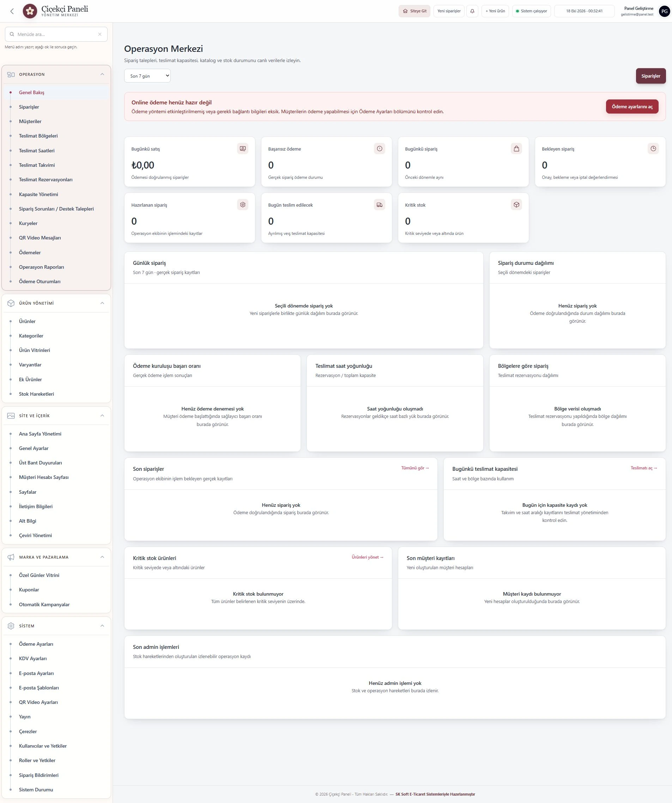Open the SK Soft E-Ticaret footer link

coord(435,794)
